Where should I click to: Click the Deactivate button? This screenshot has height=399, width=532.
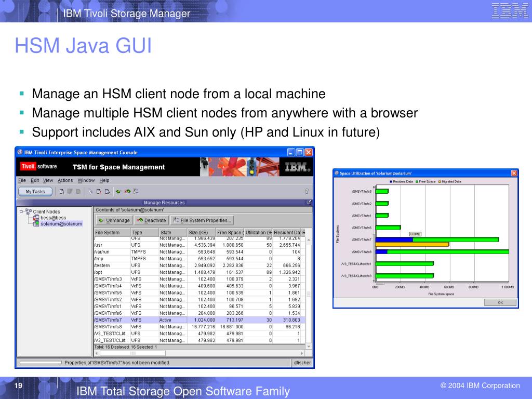pos(151,220)
